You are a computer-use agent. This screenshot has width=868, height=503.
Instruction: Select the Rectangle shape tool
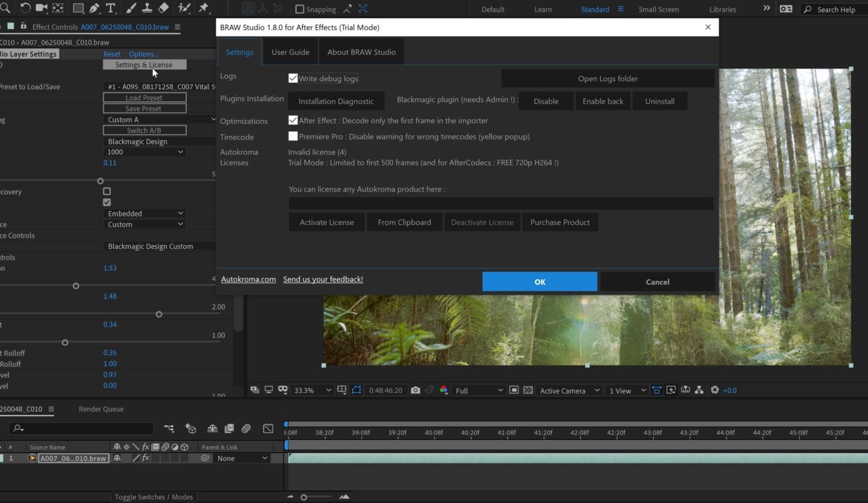click(78, 8)
